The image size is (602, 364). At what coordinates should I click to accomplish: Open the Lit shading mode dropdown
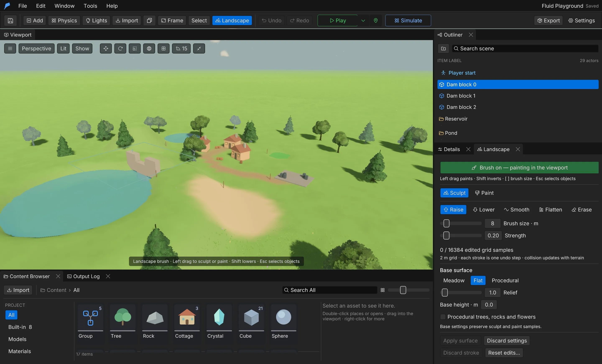coord(63,48)
